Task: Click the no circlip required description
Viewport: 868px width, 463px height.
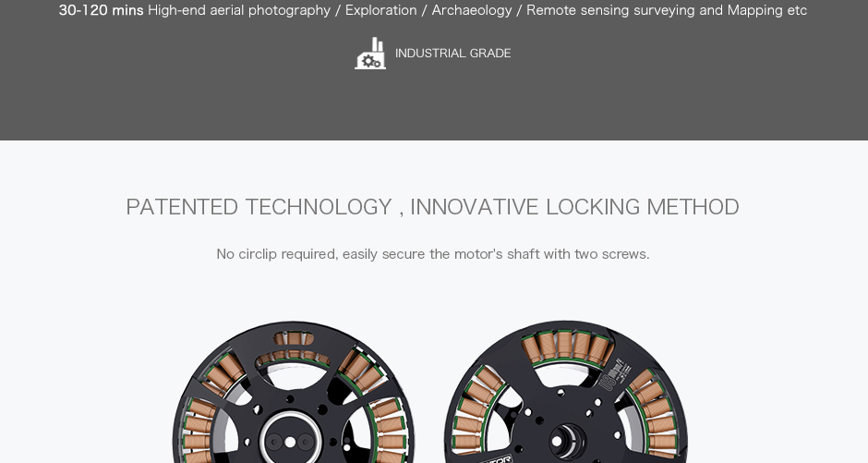Action: [x=432, y=254]
